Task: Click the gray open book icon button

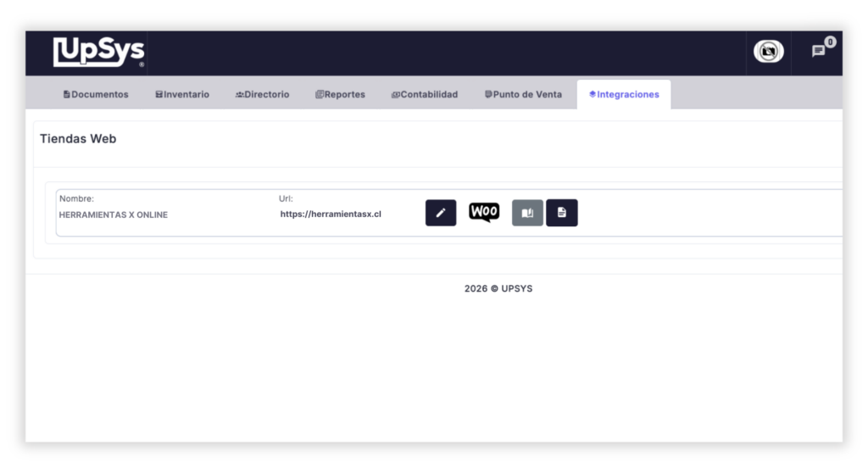Action: click(527, 213)
